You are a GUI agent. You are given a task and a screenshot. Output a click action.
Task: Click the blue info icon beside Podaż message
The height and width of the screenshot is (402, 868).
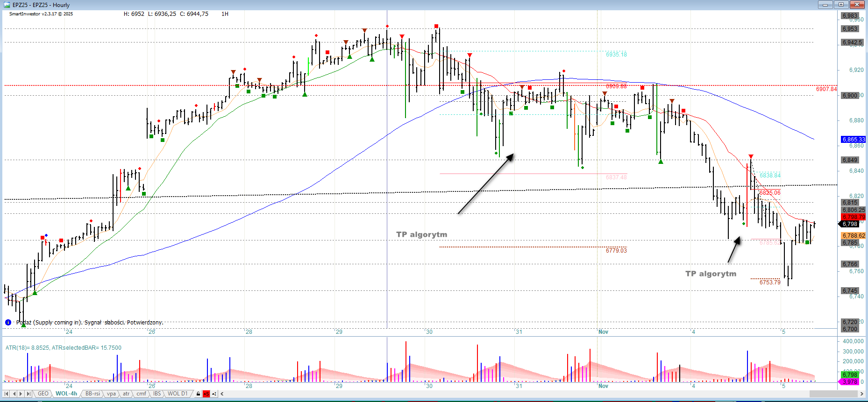click(8, 323)
